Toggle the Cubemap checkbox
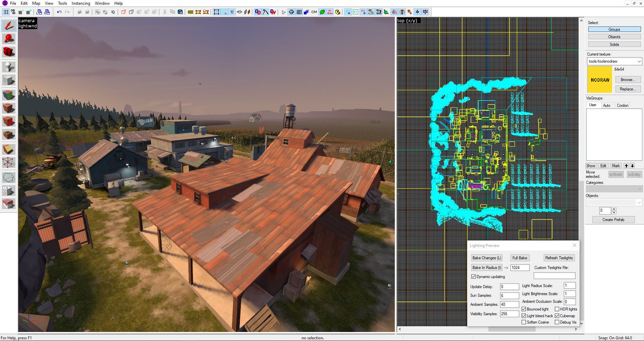The image size is (644, 341). coord(557,316)
